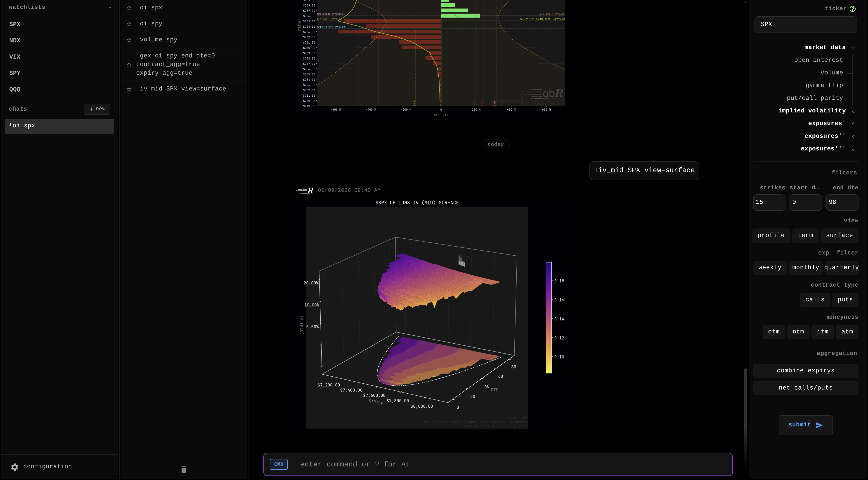
Task: Expand the exposures''' submenu
Action: [853, 149]
